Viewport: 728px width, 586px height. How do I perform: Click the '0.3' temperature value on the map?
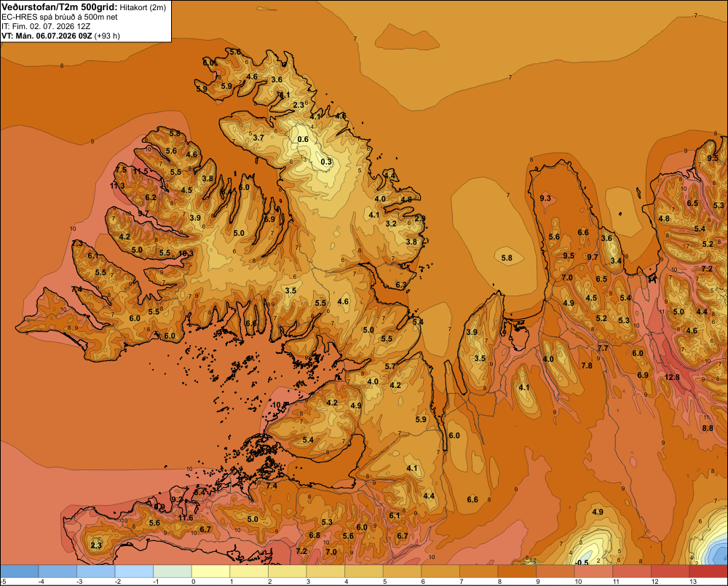pos(326,162)
